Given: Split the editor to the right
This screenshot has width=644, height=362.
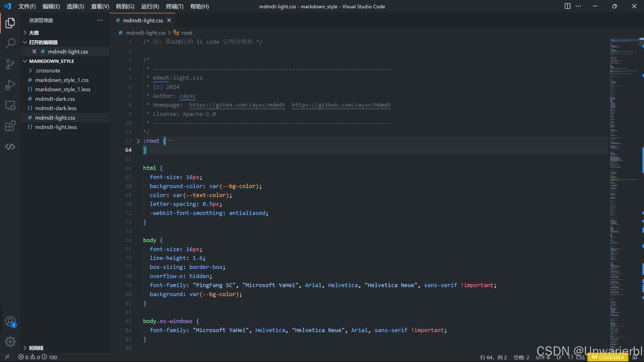Looking at the screenshot, I should pyautogui.click(x=567, y=6).
